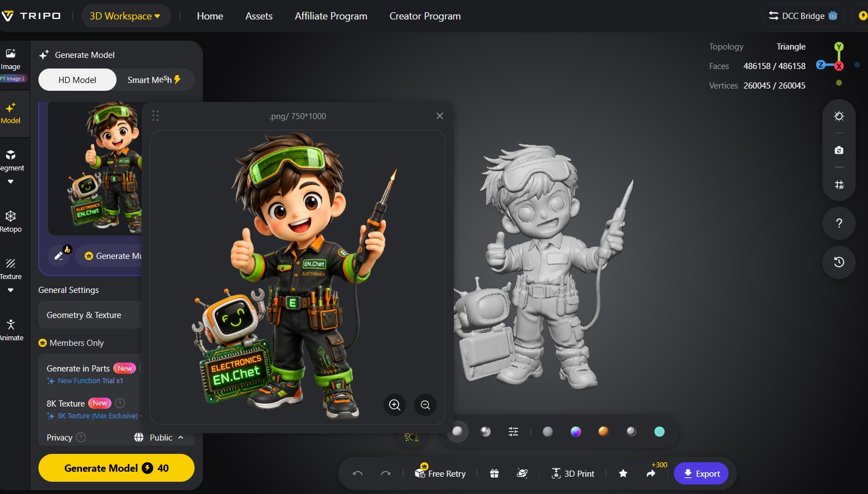Select the HD Model option

[77, 80]
